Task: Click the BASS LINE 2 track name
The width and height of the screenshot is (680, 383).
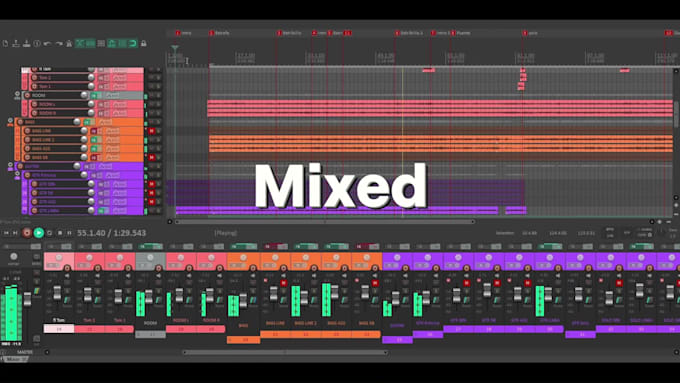Action: point(43,140)
